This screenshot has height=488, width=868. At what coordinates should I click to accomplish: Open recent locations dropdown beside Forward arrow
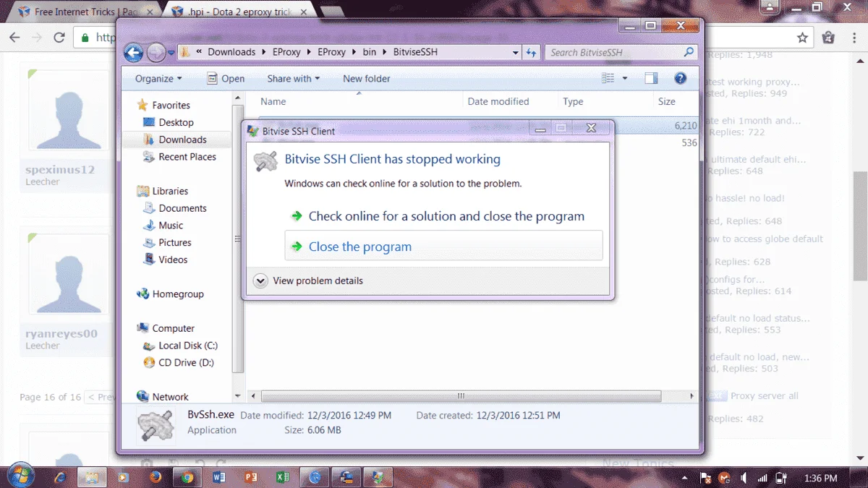coord(171,52)
